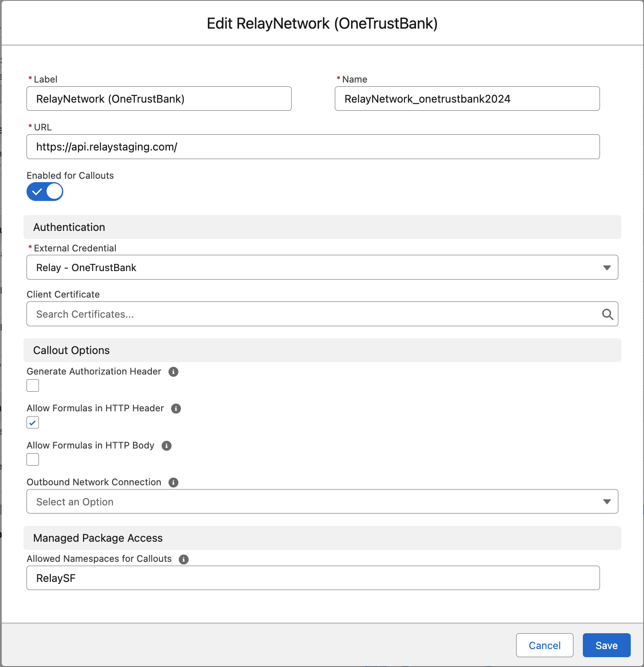Image resolution: width=644 pixels, height=667 pixels.
Task: Click info icon beside Generate Authorization Header
Action: point(173,372)
